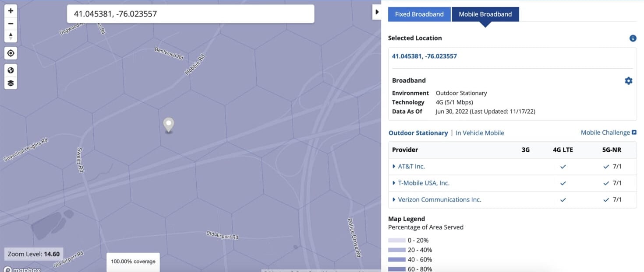Click AT&T's 5G-NR 7/1 value
The height and width of the screenshot is (272, 644).
tap(617, 167)
